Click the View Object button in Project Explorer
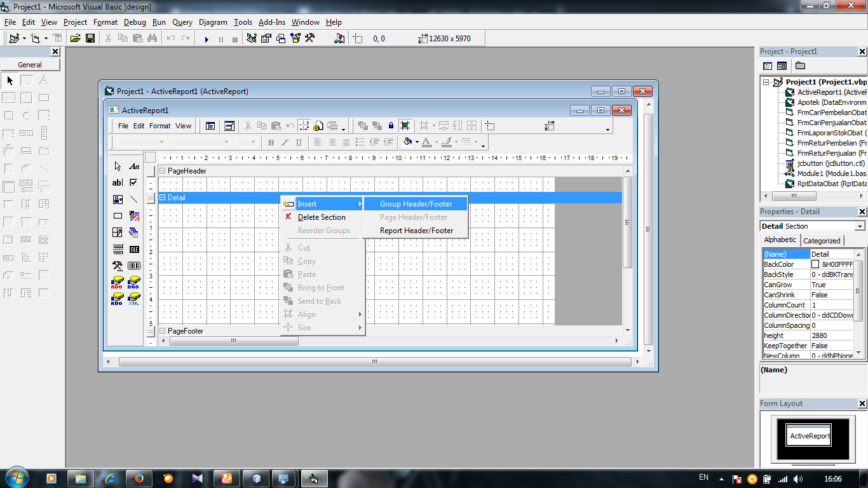868x488 pixels. tap(780, 65)
